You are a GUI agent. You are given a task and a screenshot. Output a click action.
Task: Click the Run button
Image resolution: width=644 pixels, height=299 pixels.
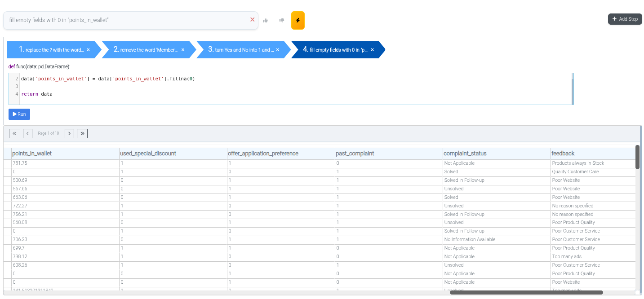19,114
